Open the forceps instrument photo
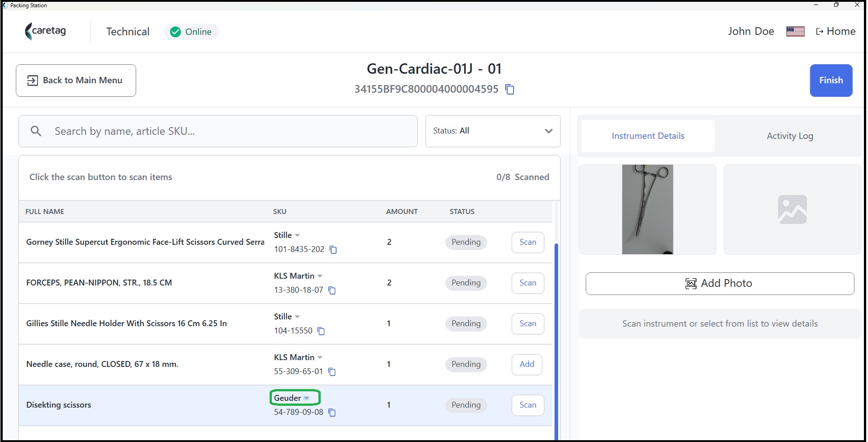The height and width of the screenshot is (442, 868). pyautogui.click(x=647, y=209)
